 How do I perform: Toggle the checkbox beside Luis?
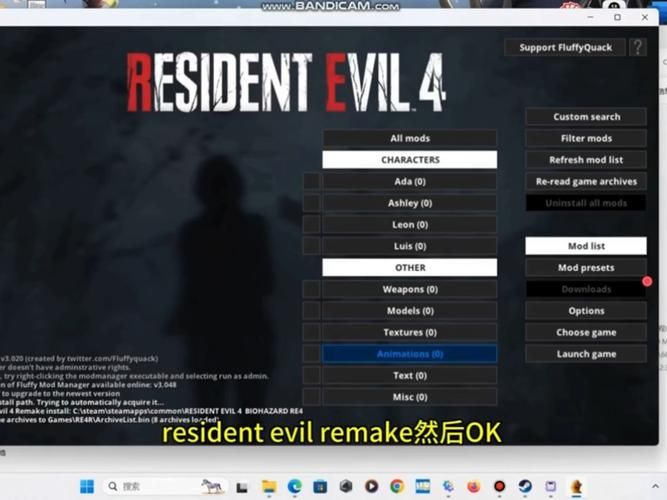312,246
